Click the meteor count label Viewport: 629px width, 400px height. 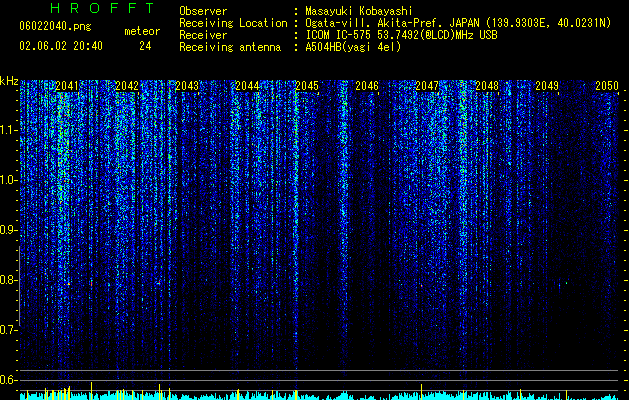[x=142, y=31]
